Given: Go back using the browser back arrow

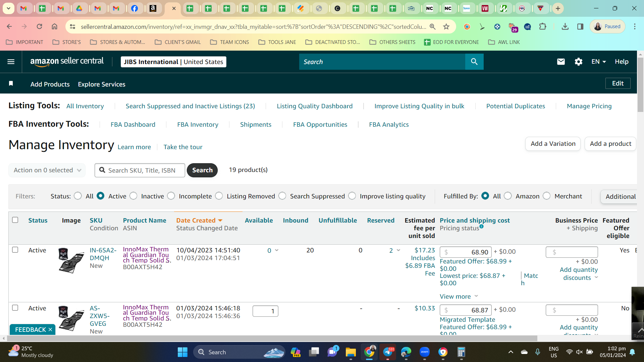Looking at the screenshot, I should (9, 26).
